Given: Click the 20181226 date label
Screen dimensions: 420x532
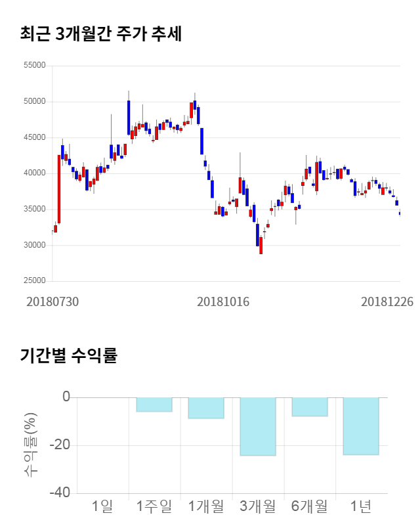Looking at the screenshot, I should tap(387, 301).
